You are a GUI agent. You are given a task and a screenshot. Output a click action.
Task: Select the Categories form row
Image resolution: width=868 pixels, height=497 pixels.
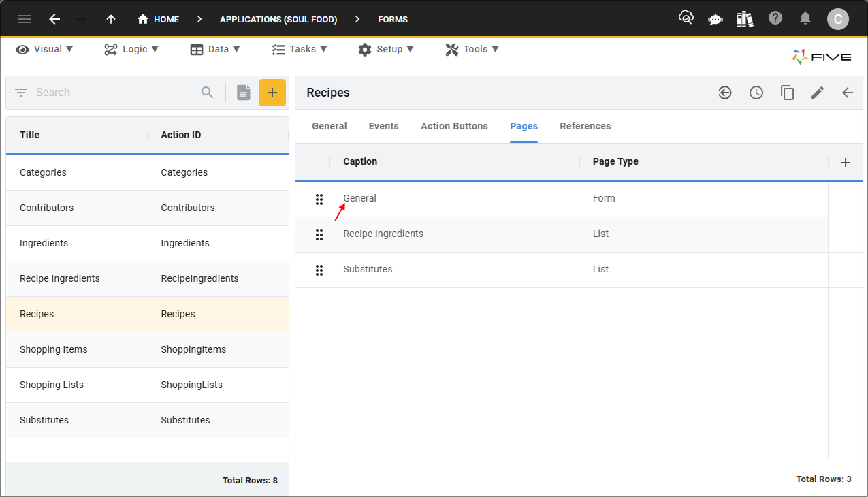[x=147, y=172]
